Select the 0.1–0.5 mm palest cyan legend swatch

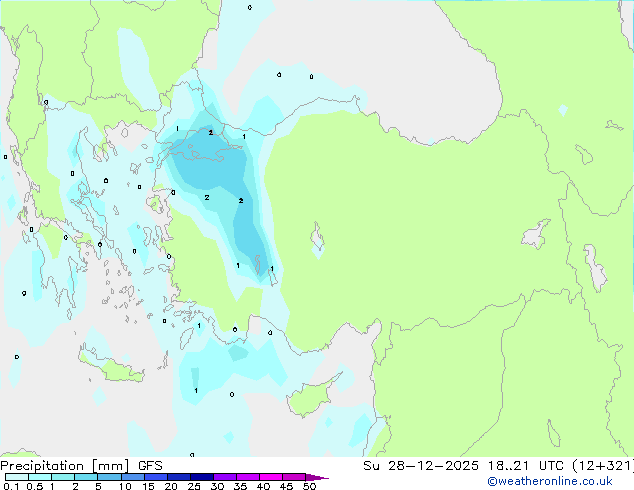(x=17, y=477)
